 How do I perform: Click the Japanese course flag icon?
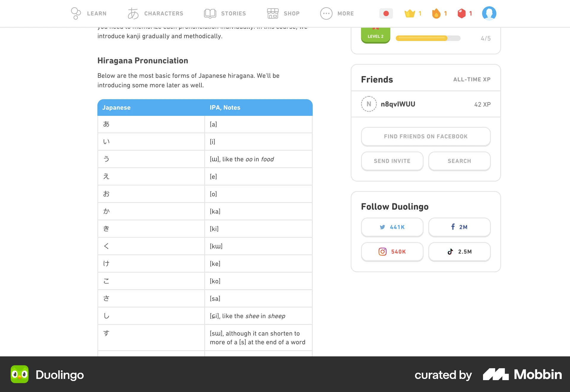(386, 13)
